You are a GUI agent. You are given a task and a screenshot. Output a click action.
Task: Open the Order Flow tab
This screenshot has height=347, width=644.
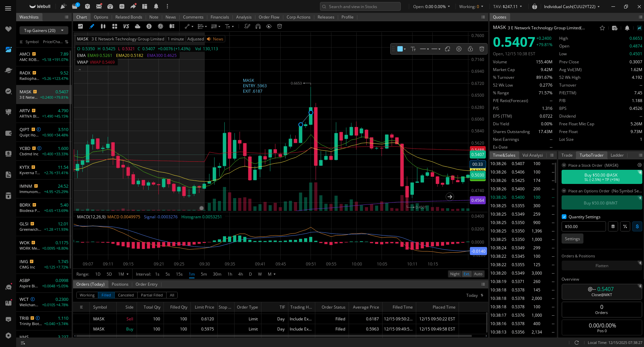pos(269,17)
